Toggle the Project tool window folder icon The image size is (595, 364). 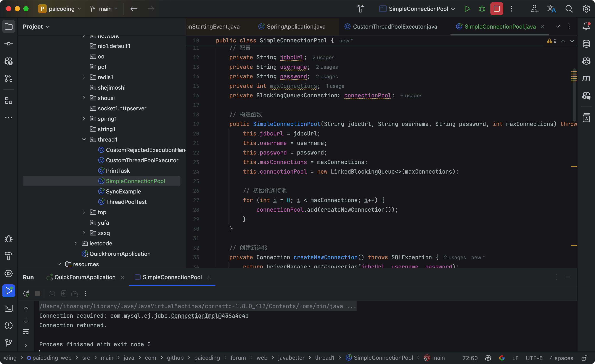tap(9, 26)
